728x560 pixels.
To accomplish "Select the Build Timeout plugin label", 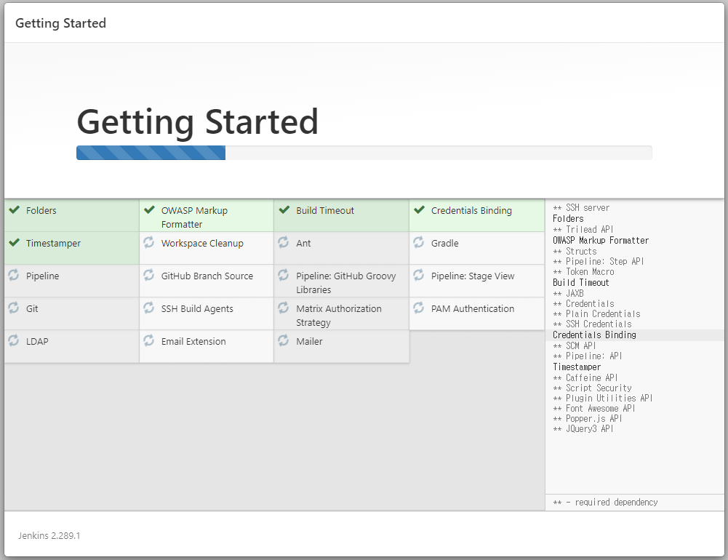I will pos(325,211).
